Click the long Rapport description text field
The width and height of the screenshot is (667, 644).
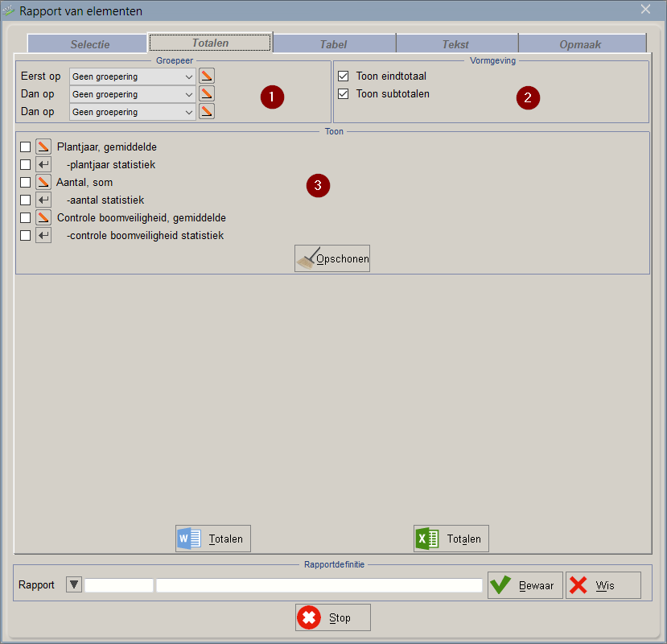click(319, 585)
